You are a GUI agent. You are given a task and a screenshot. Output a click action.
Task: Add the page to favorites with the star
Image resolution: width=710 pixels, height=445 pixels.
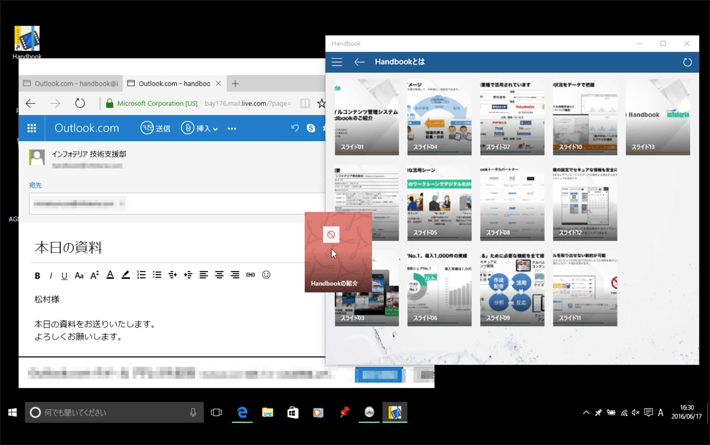click(x=321, y=104)
